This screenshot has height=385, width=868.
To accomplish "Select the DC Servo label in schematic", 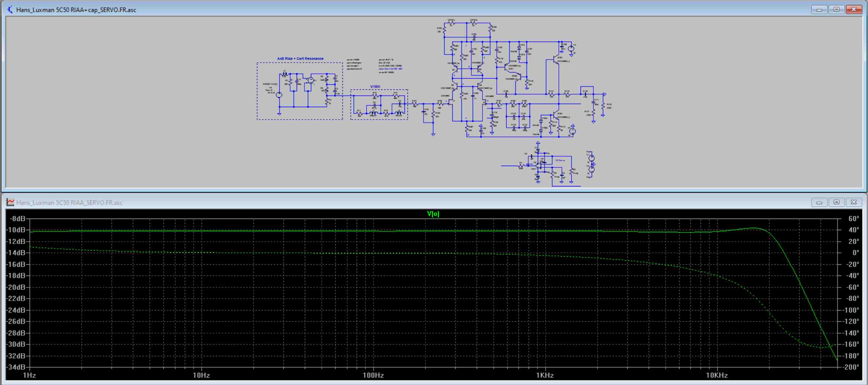I will [560, 160].
